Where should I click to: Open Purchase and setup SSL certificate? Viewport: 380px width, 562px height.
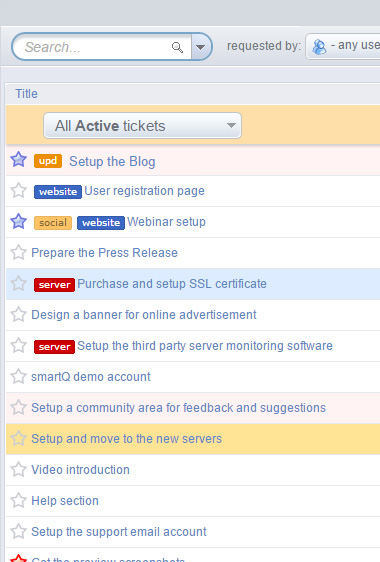click(172, 284)
